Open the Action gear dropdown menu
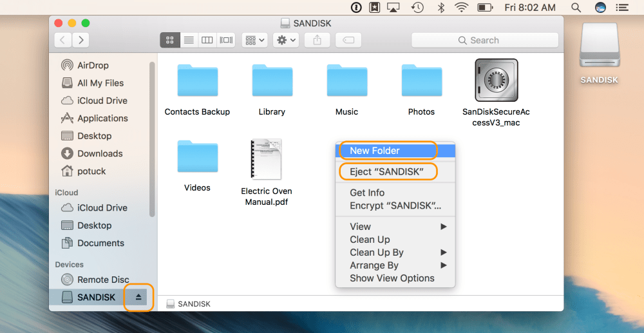Viewport: 644px width, 333px height. coord(285,40)
